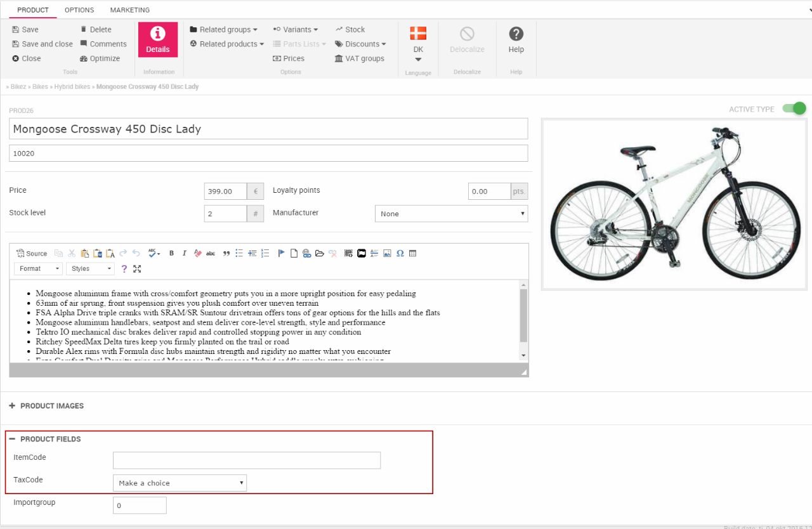
Task: Open the TaxCode 'Make a choice' dropdown
Action: [x=180, y=483]
